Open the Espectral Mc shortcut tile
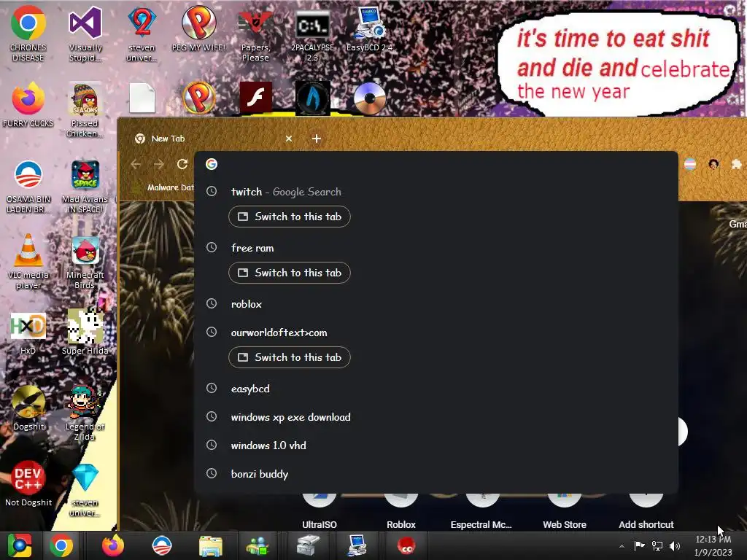The image size is (747, 560). [x=481, y=512]
